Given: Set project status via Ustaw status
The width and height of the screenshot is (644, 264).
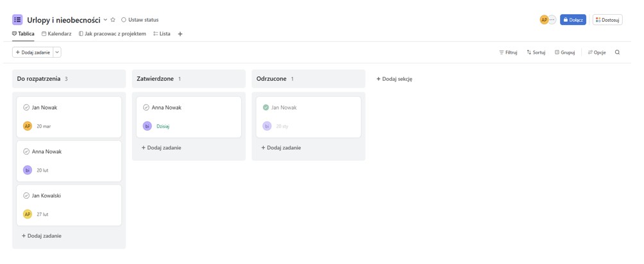Looking at the screenshot, I should click(140, 20).
